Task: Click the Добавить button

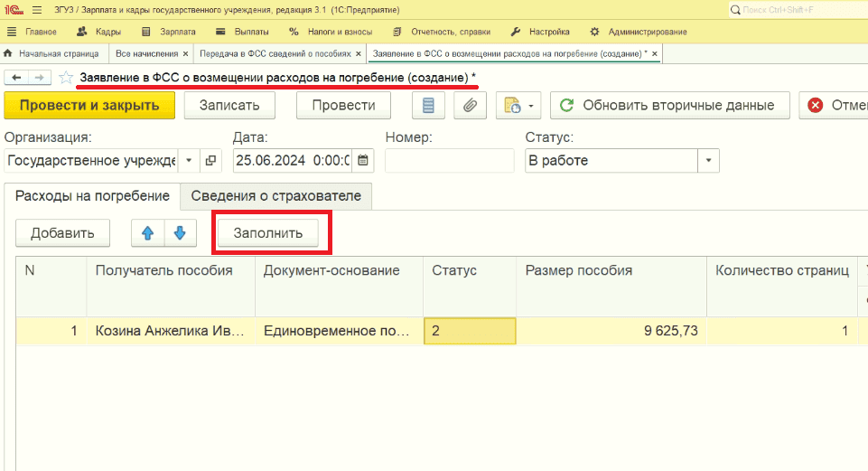Action: pos(62,233)
